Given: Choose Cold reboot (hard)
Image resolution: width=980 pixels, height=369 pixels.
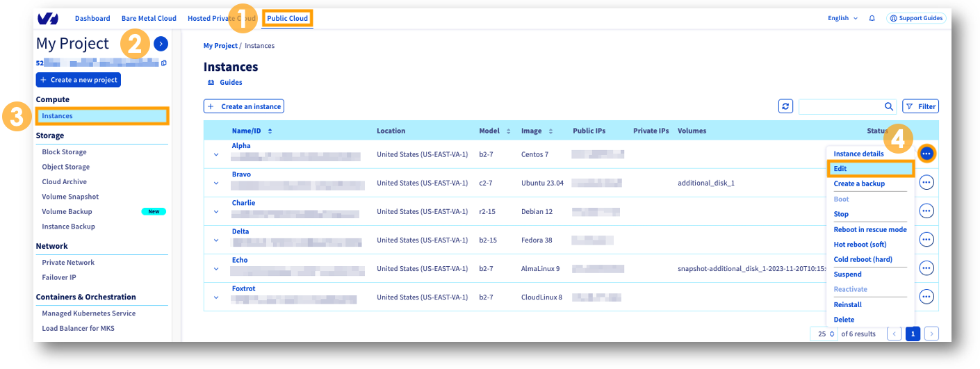Looking at the screenshot, I should (x=863, y=259).
